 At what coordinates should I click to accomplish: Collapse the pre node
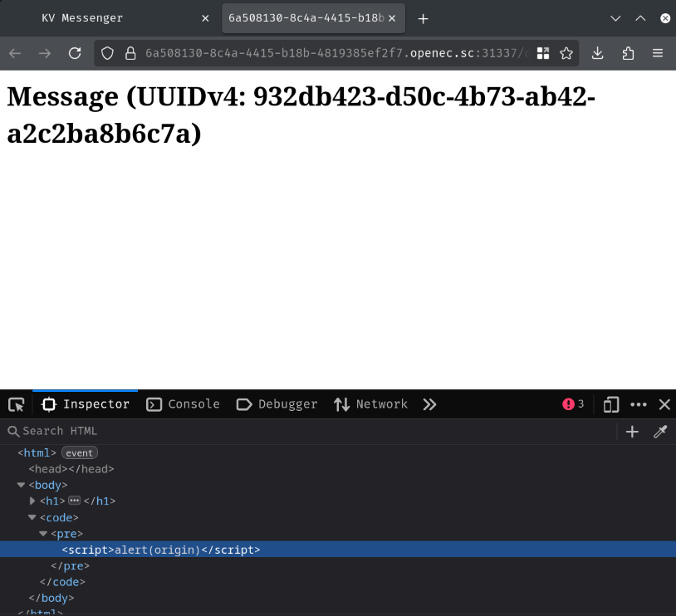click(x=43, y=534)
